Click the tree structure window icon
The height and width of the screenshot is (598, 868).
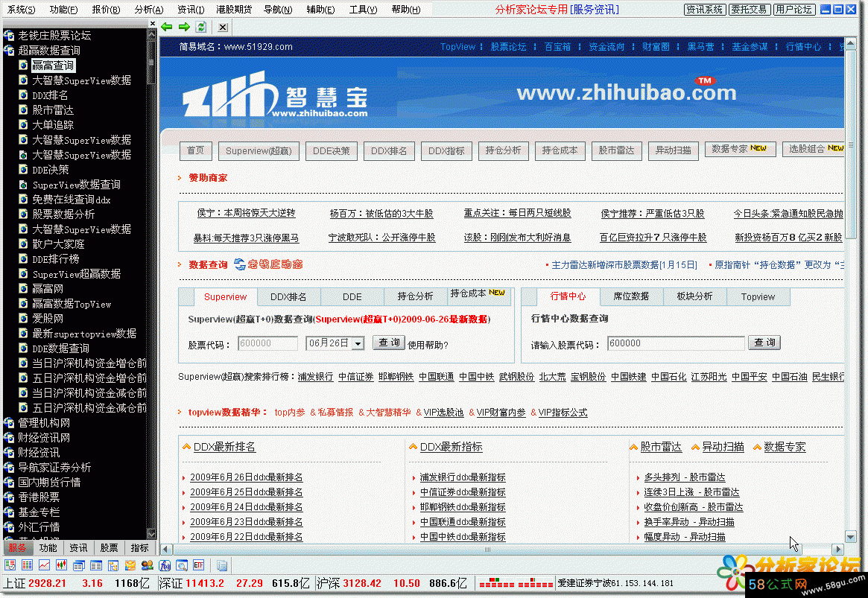(113, 565)
